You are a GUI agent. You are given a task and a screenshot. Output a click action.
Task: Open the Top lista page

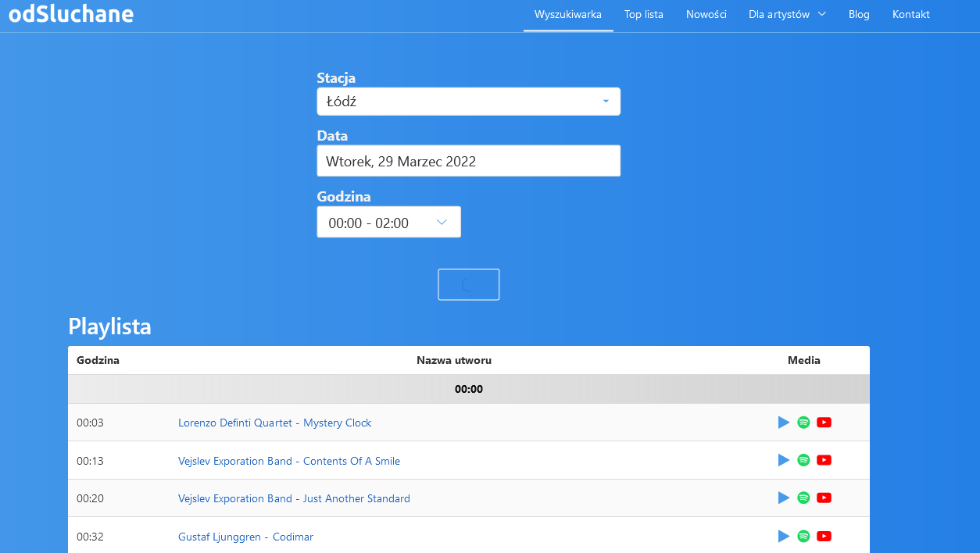pyautogui.click(x=644, y=14)
